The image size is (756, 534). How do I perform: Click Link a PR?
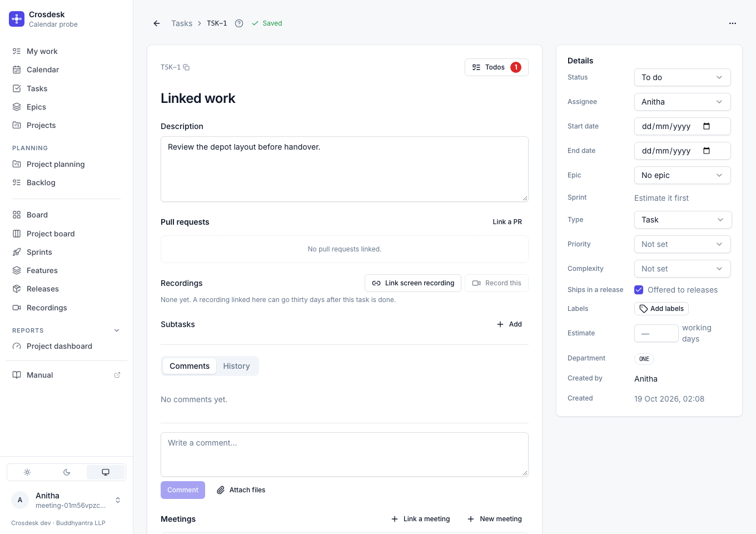507,222
